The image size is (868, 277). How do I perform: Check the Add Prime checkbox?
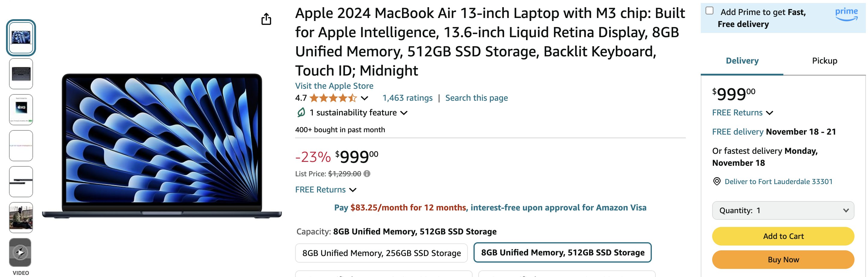tap(709, 11)
